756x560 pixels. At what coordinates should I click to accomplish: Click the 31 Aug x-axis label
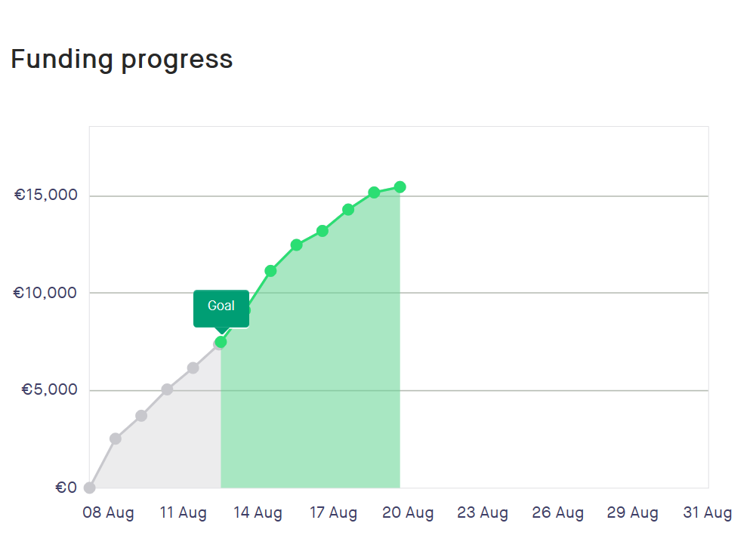(708, 512)
